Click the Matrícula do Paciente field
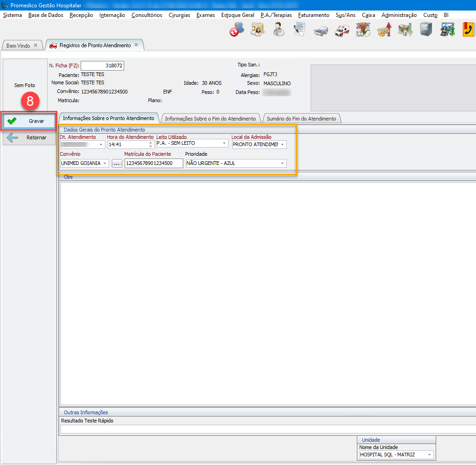 tap(153, 163)
